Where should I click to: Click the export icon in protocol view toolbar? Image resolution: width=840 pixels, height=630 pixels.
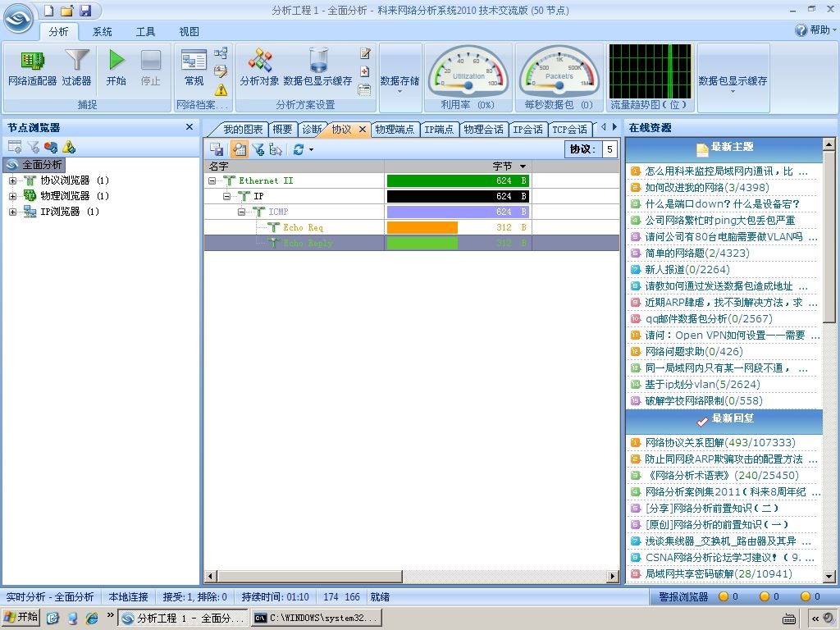(x=217, y=149)
